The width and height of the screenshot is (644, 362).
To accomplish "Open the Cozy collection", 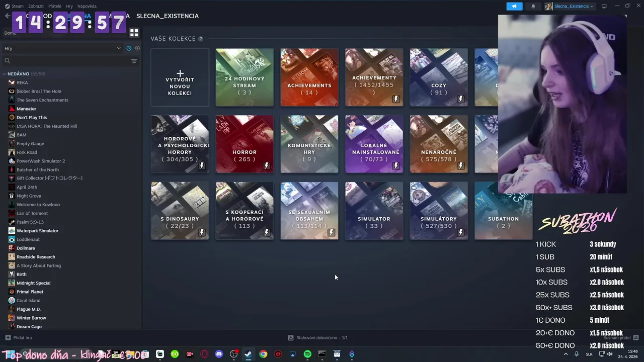I will pos(439,77).
